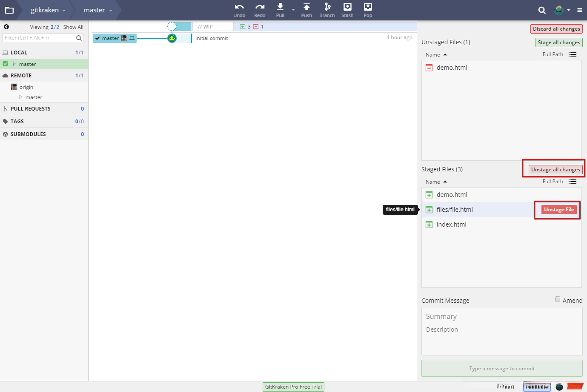Select files/file.html in Staged Files

[x=501, y=210]
